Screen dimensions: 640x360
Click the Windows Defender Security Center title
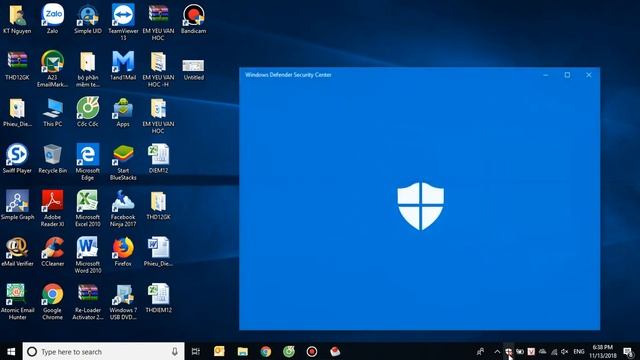click(x=288, y=75)
